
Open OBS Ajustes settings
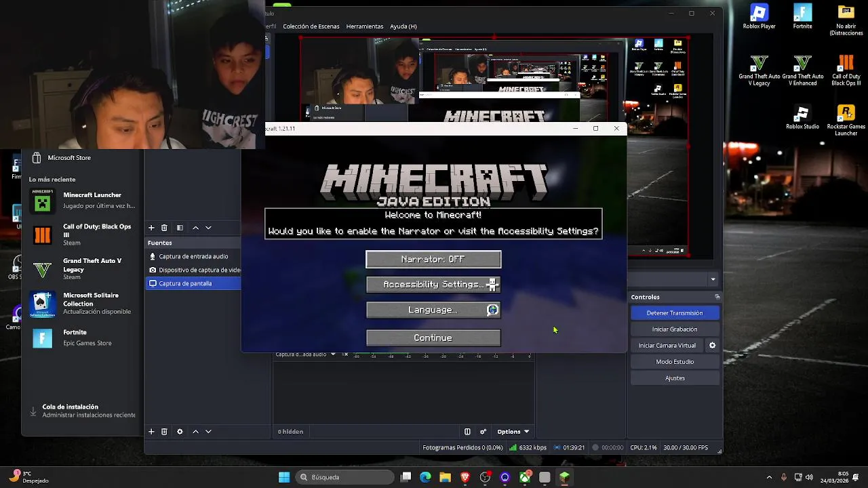click(x=675, y=378)
